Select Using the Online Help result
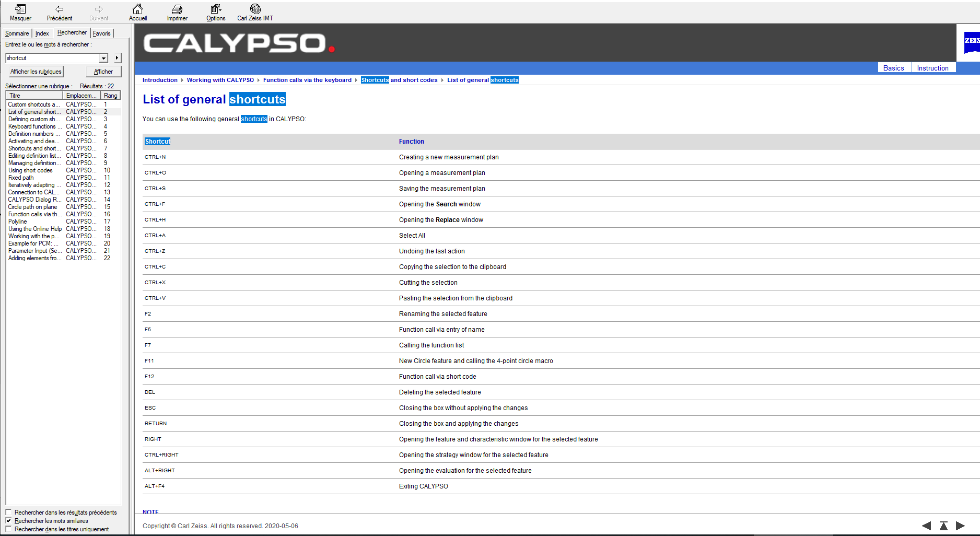The width and height of the screenshot is (980, 536). coord(63,229)
